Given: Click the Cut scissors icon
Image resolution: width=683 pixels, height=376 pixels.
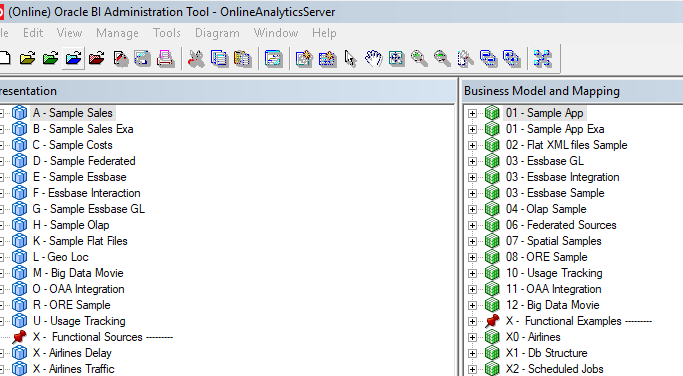Looking at the screenshot, I should (x=196, y=58).
